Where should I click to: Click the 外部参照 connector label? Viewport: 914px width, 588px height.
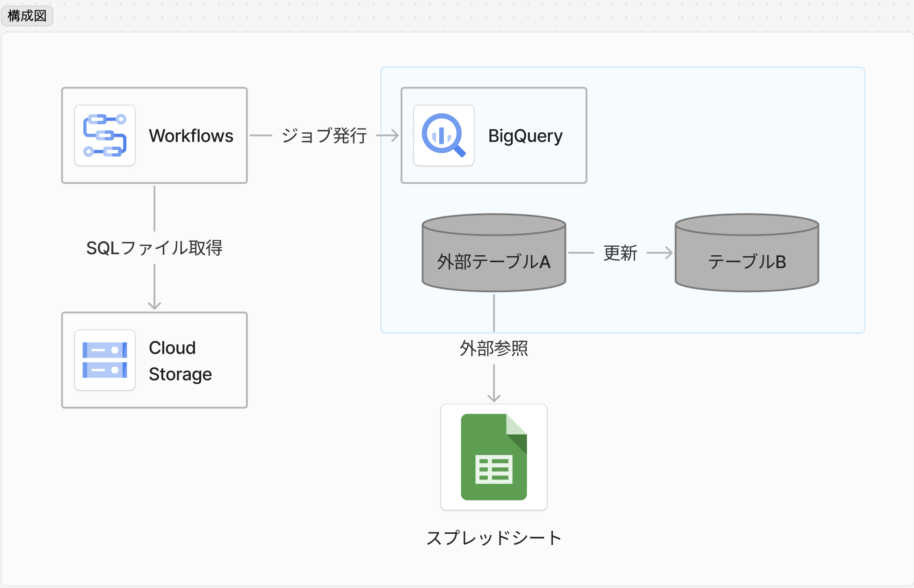[493, 348]
